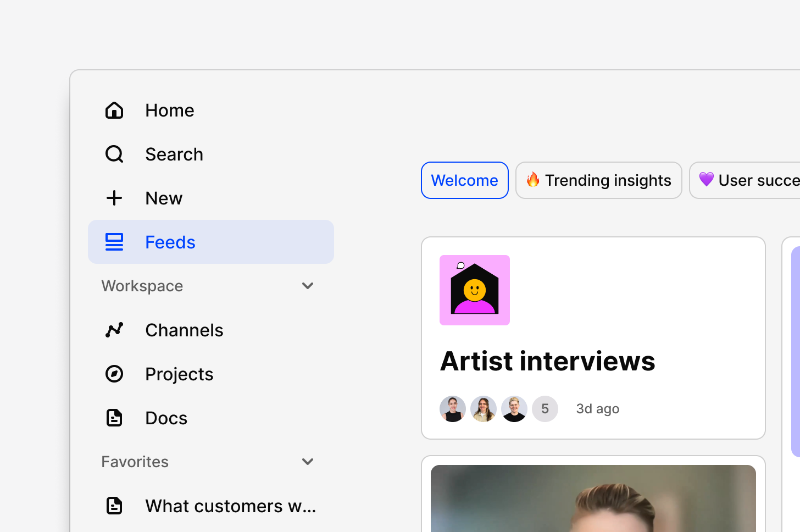This screenshot has width=800, height=532.
Task: Click the Feeds stacked-lines icon
Action: pos(114,242)
